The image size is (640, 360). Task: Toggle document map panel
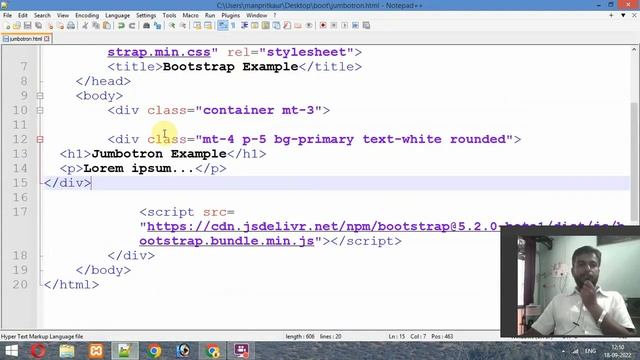click(x=265, y=25)
